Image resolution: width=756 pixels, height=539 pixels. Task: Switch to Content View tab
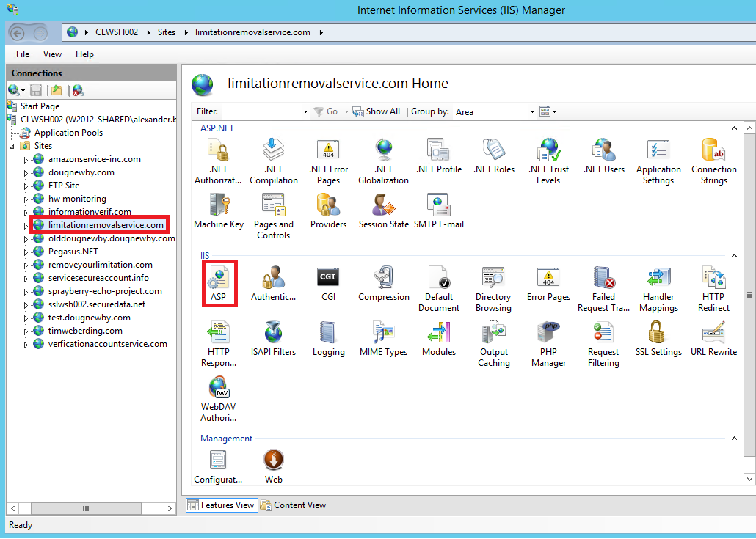point(293,505)
